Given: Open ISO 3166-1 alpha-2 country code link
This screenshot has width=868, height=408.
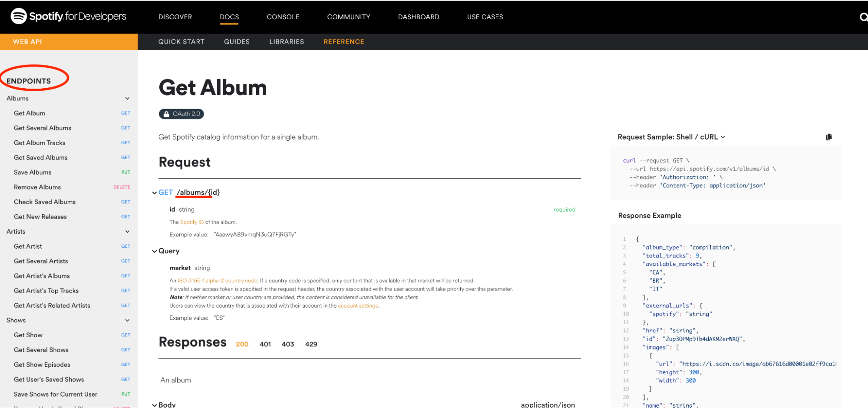Looking at the screenshot, I should 218,281.
